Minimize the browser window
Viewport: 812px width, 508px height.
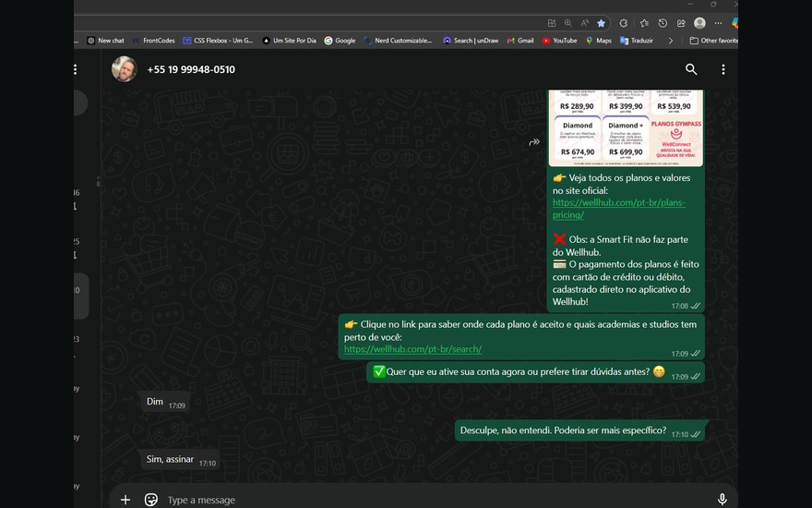(690, 4)
